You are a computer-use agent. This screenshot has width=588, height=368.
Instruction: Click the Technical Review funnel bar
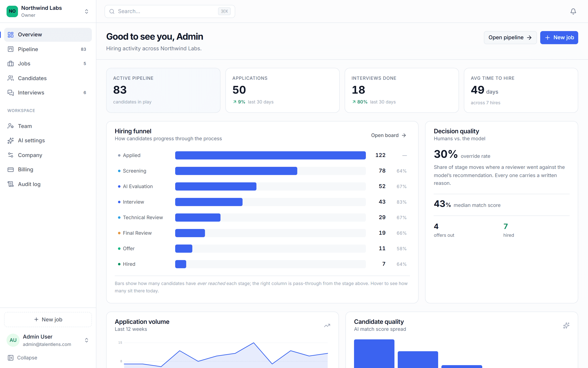pos(198,217)
